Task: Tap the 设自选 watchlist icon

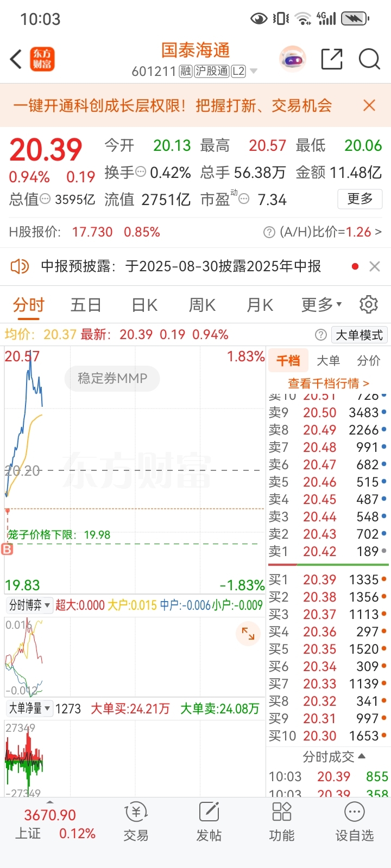Action: 354,821
